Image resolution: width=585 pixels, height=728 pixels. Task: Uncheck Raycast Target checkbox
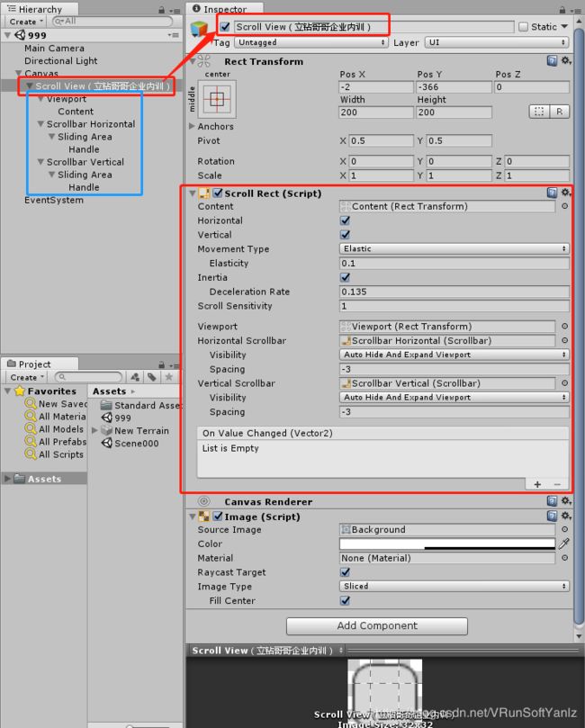point(345,572)
